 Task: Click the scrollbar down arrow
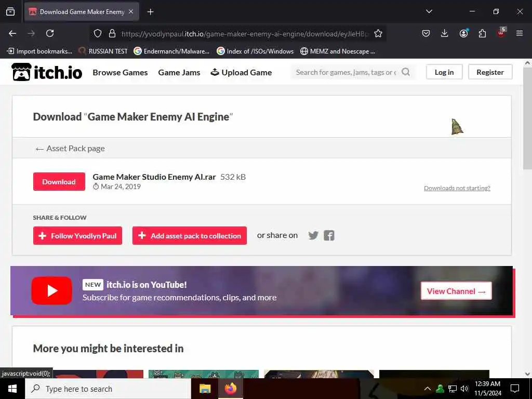click(x=527, y=374)
